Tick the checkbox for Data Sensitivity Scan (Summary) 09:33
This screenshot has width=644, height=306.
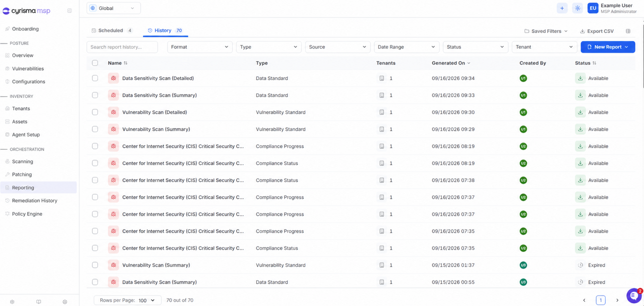click(95, 95)
